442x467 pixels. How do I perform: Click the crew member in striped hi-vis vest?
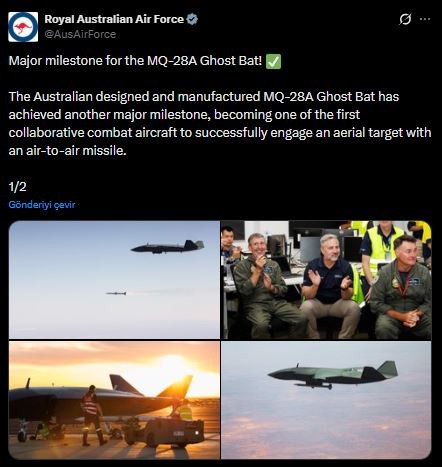(x=91, y=414)
